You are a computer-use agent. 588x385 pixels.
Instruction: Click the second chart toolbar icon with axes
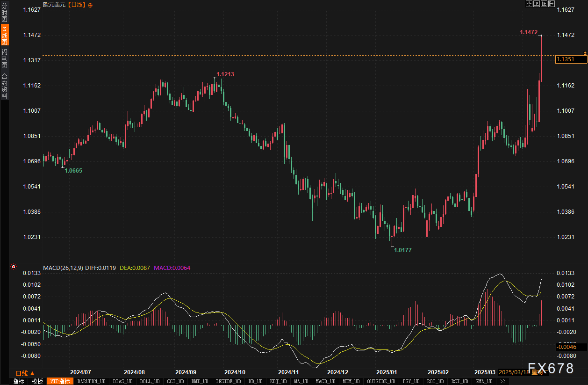[x=537, y=4]
